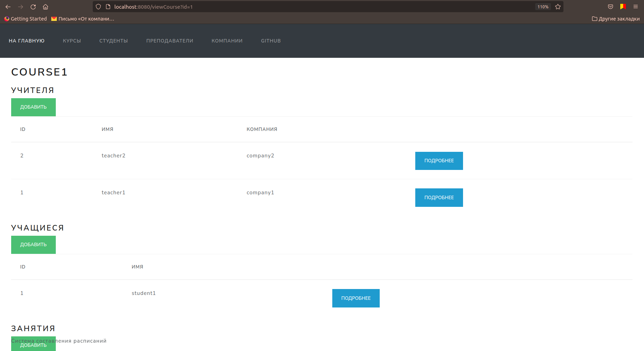Screen dimensions: 644x351
Task: Open the GITHUB navigation link
Action: pyautogui.click(x=271, y=41)
